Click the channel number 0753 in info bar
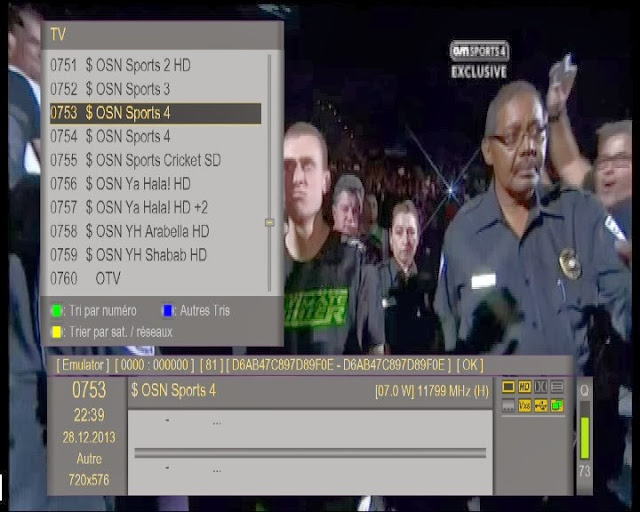640x512 pixels. (89, 390)
